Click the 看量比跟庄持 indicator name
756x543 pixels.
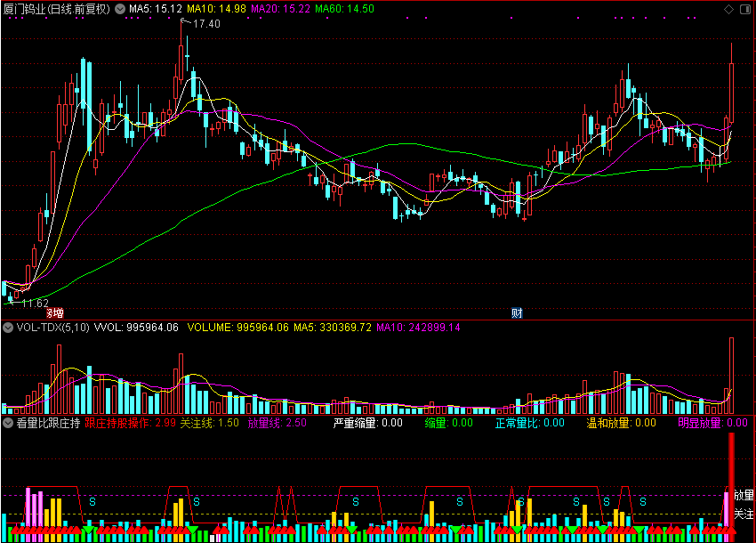coord(48,424)
